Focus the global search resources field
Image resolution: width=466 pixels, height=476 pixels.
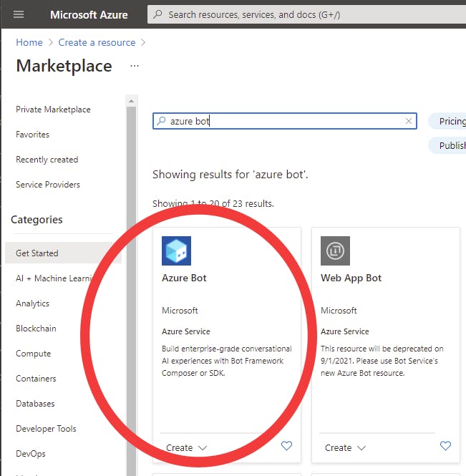(306, 14)
